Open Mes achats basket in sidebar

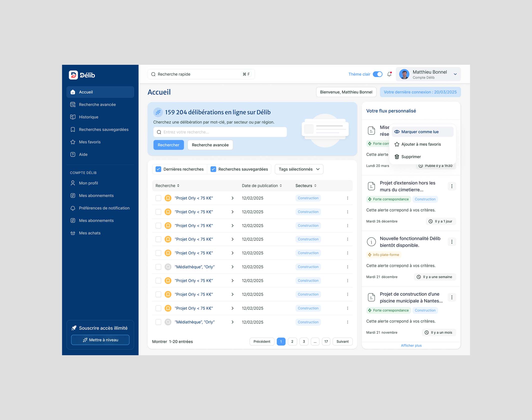pyautogui.click(x=73, y=233)
